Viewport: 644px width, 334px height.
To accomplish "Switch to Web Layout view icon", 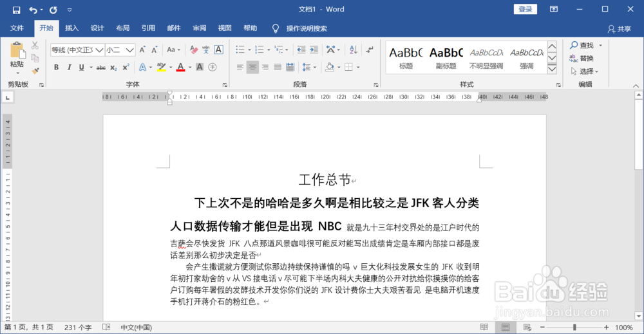I will (x=527, y=327).
